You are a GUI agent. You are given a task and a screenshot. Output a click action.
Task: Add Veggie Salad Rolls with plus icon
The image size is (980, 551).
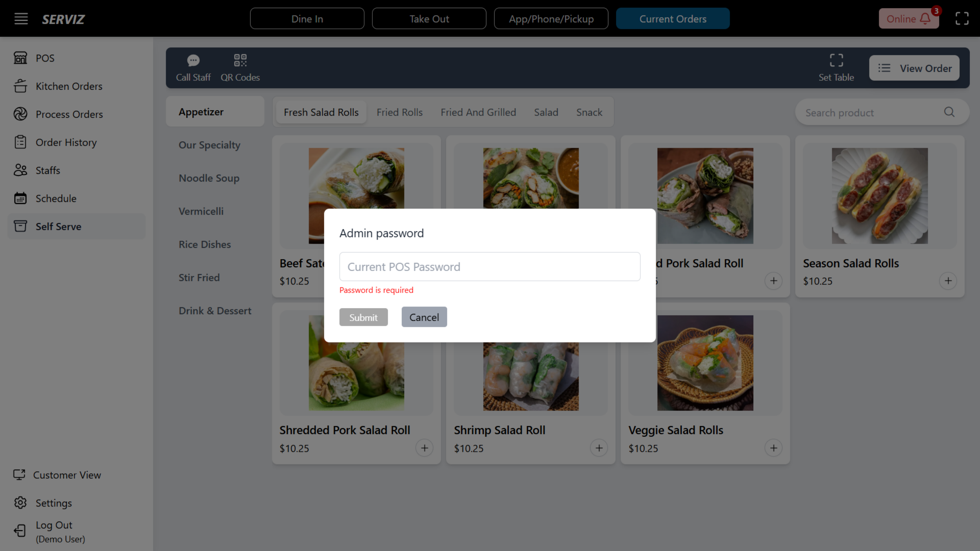(773, 448)
